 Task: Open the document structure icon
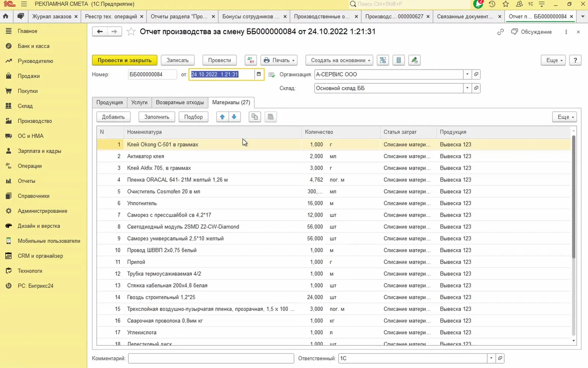[x=383, y=60]
